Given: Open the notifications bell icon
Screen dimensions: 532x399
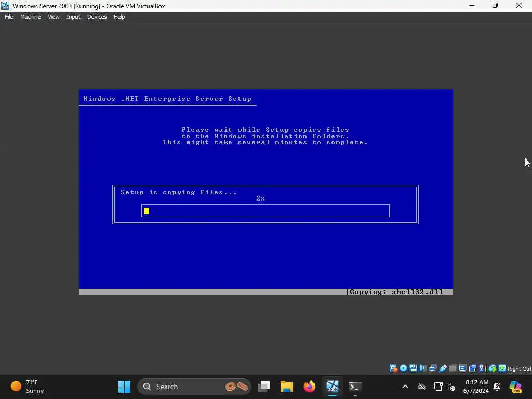Looking at the screenshot, I should [x=497, y=387].
